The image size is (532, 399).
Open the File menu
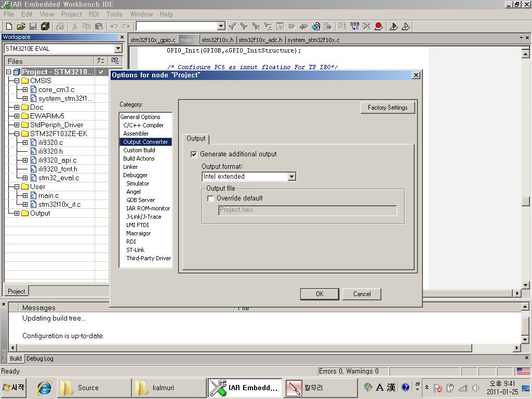(x=9, y=14)
